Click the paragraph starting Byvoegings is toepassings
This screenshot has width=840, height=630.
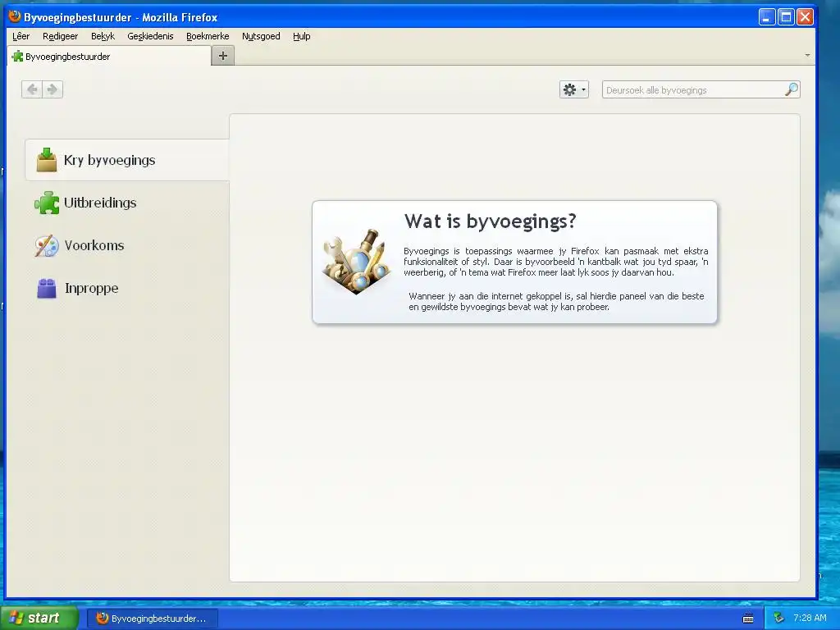pos(556,262)
